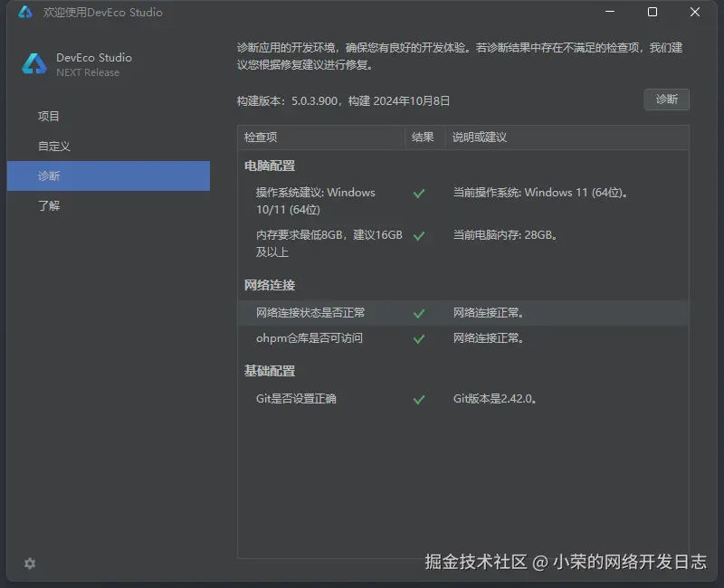Open the 了解 sidebar tab
724x588 pixels.
coord(109,205)
